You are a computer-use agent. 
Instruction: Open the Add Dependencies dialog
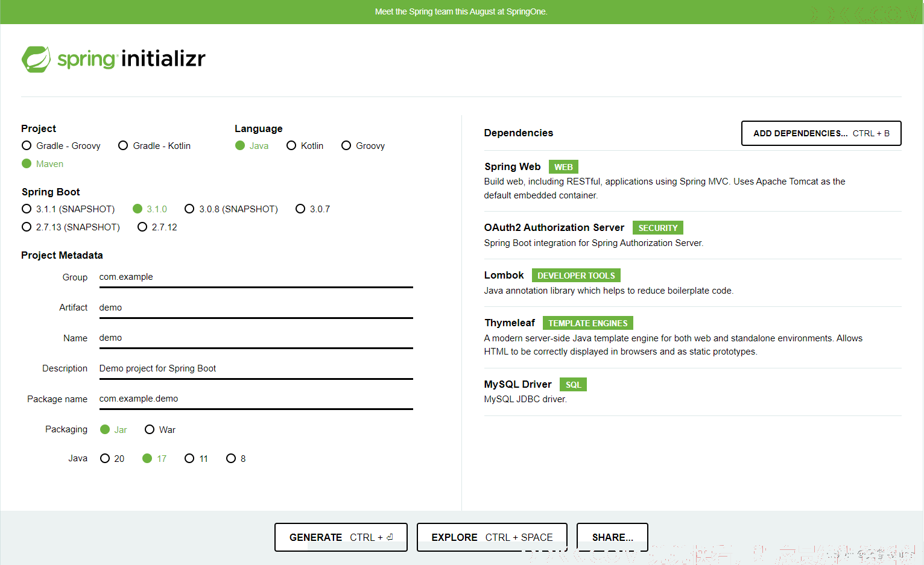click(x=821, y=133)
